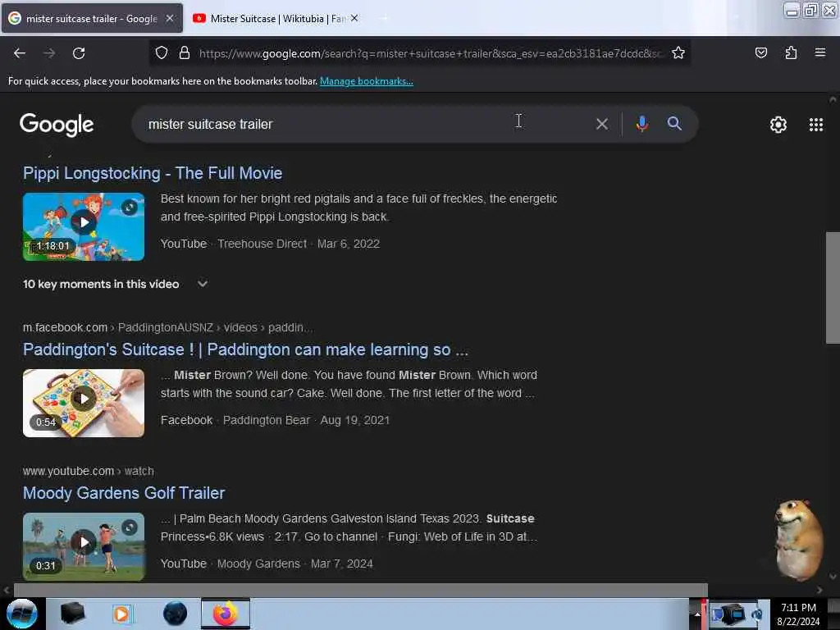Viewport: 840px width, 630px height.
Task: Play the Pippi Longstocking video thumbnail
Action: (x=84, y=226)
